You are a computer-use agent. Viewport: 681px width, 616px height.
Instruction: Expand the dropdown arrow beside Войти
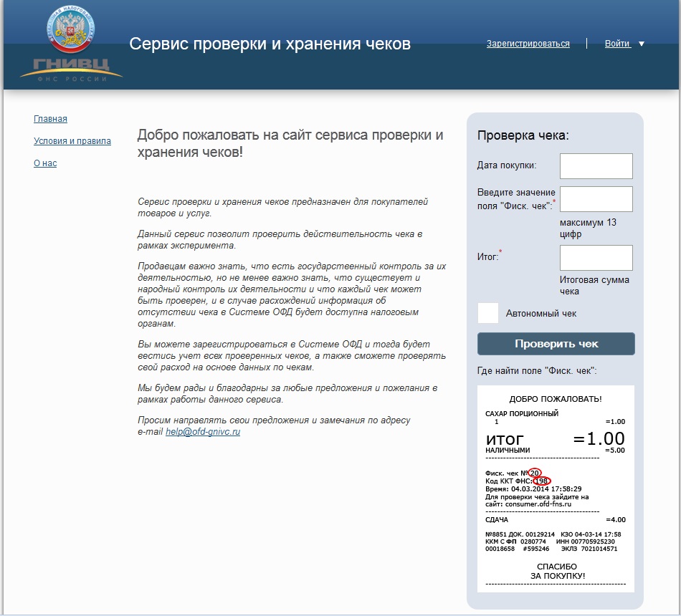(x=642, y=44)
